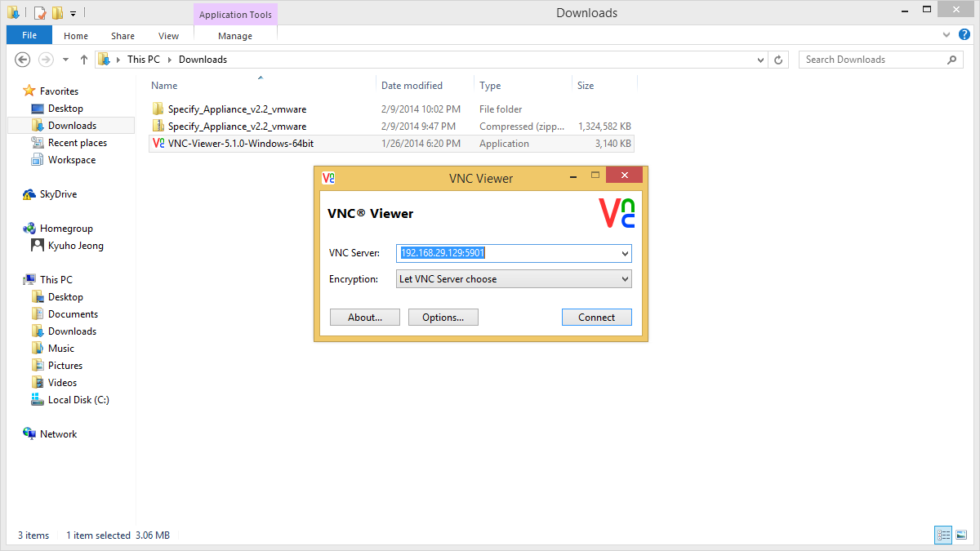Click the This PC computer icon
Viewport: 980px width, 551px height.
[x=29, y=280]
